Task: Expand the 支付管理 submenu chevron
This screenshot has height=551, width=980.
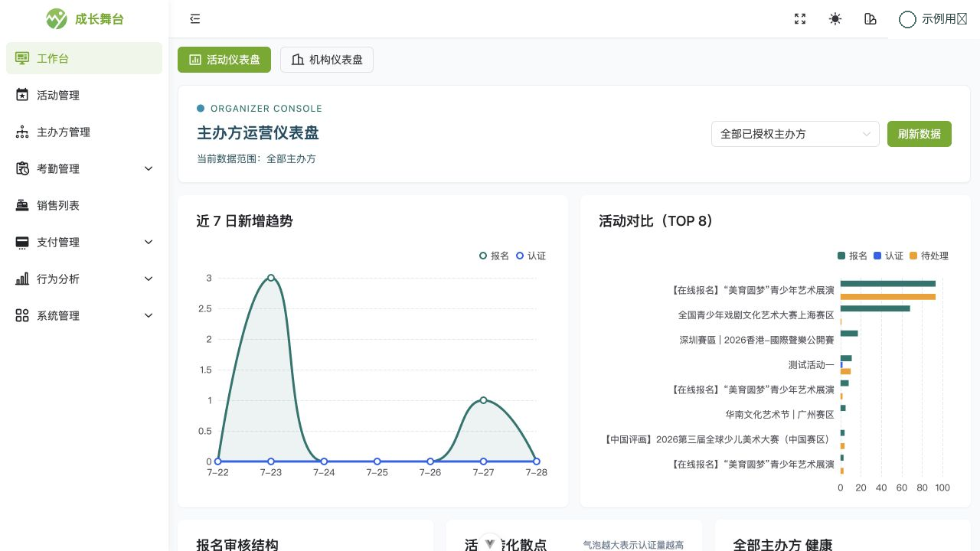Action: coord(149,242)
